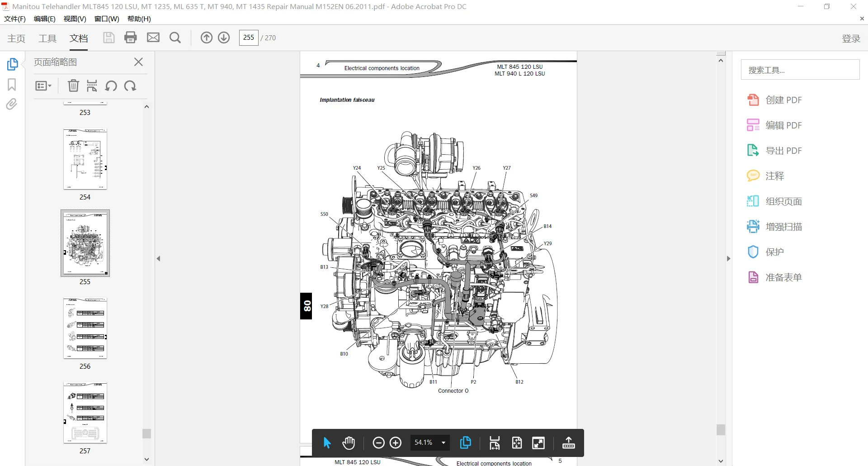Screen dimensions: 868x466
Task: Zoom in with plus icon
Action: (x=396, y=443)
